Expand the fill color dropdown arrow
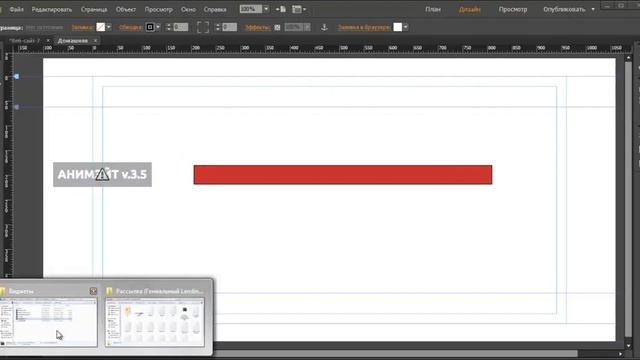The height and width of the screenshot is (360, 640). coord(109,27)
